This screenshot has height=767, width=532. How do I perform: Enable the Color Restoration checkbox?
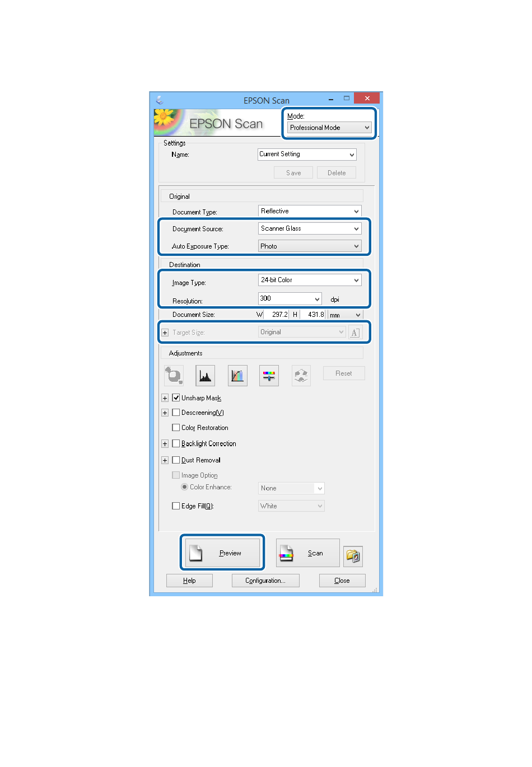pyautogui.click(x=176, y=428)
